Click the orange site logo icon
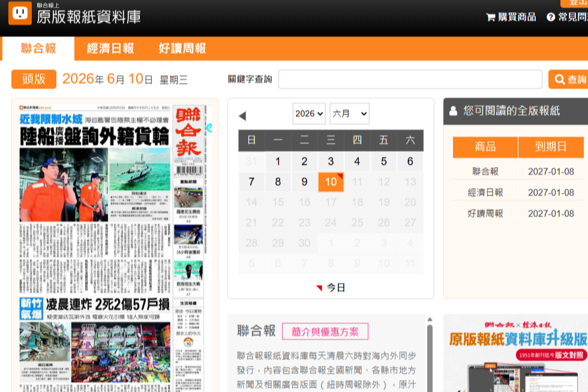 20,13
